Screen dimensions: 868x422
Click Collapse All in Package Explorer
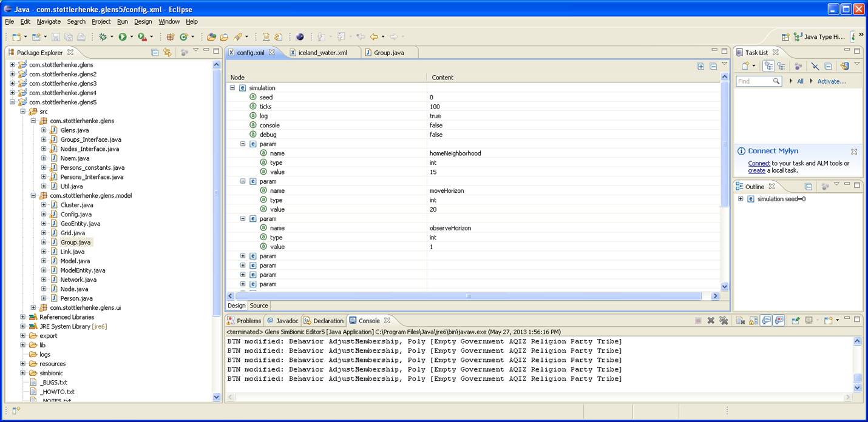(x=155, y=53)
